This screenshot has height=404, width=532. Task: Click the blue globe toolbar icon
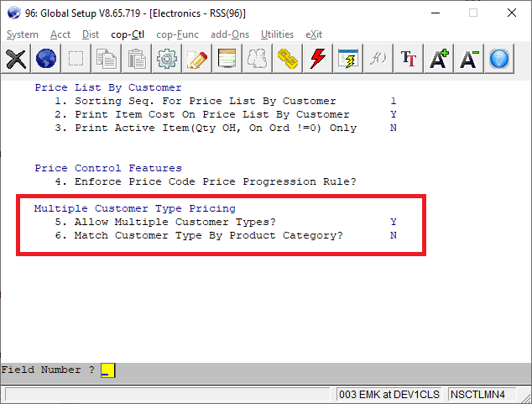[x=46, y=59]
